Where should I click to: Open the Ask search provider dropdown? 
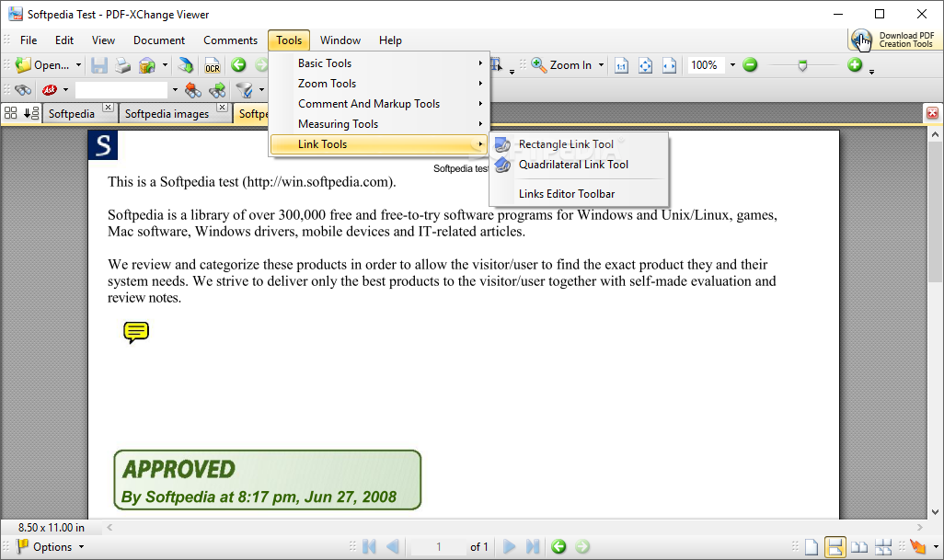pos(65,90)
